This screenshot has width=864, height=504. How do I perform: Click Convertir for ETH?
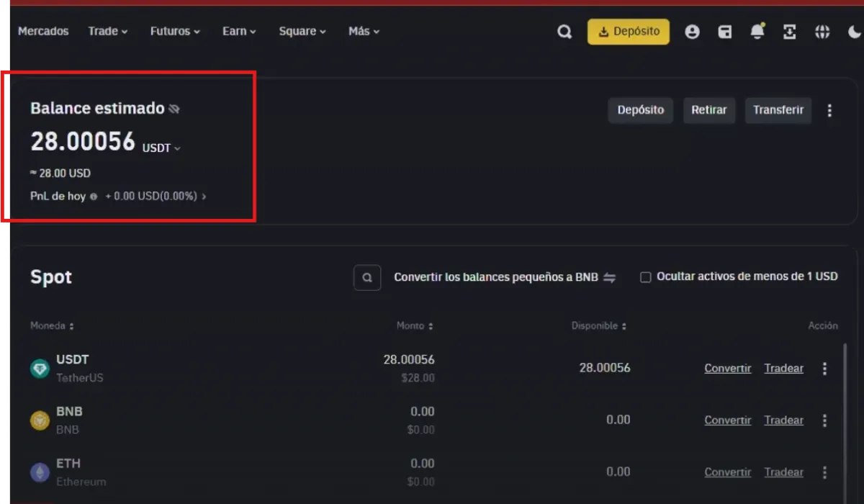[x=728, y=472]
